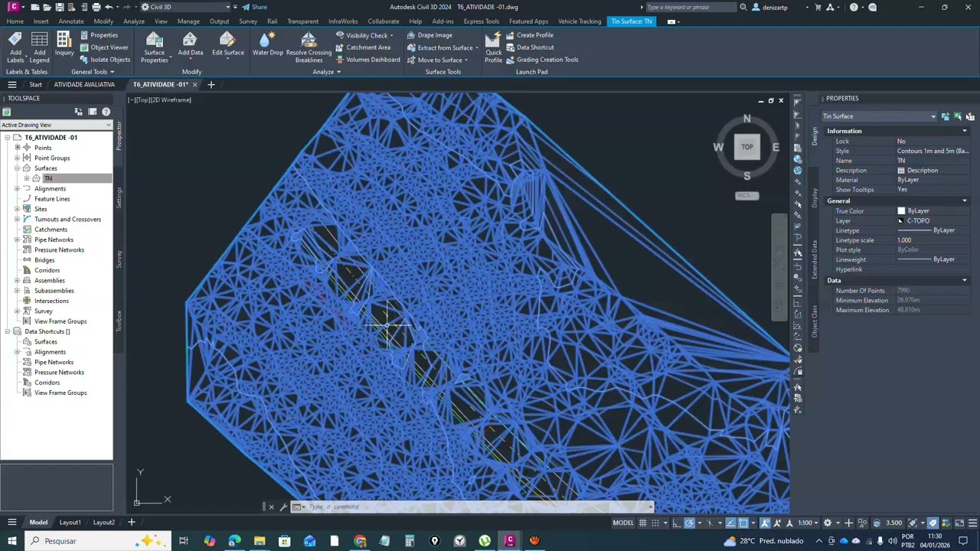Click the Drape Image tool

[430, 35]
